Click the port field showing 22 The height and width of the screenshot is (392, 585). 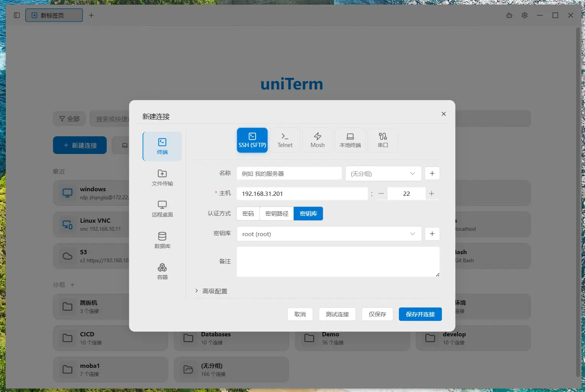point(407,194)
